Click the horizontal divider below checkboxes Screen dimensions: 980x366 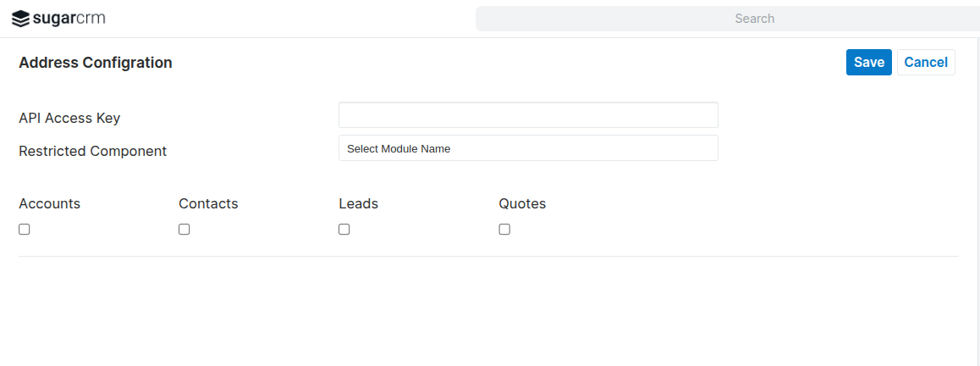click(488, 256)
